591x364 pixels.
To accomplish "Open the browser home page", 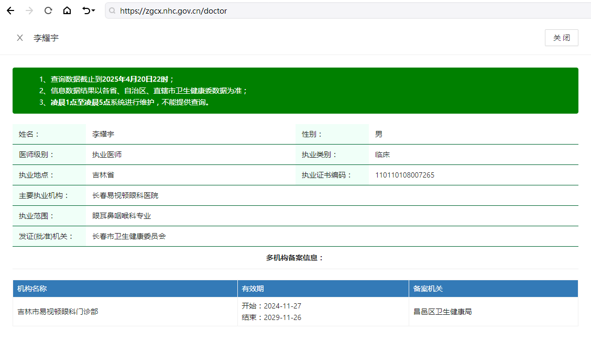I will tap(67, 10).
